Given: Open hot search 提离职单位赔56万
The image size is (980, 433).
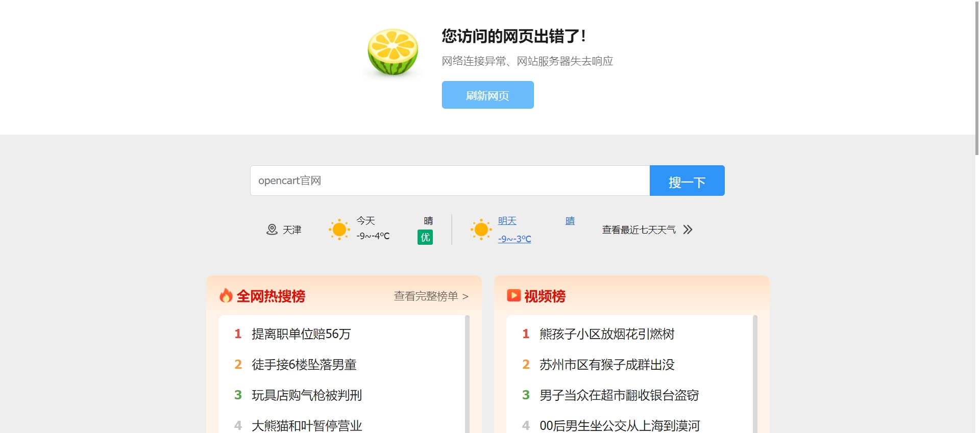Looking at the screenshot, I should pyautogui.click(x=301, y=334).
